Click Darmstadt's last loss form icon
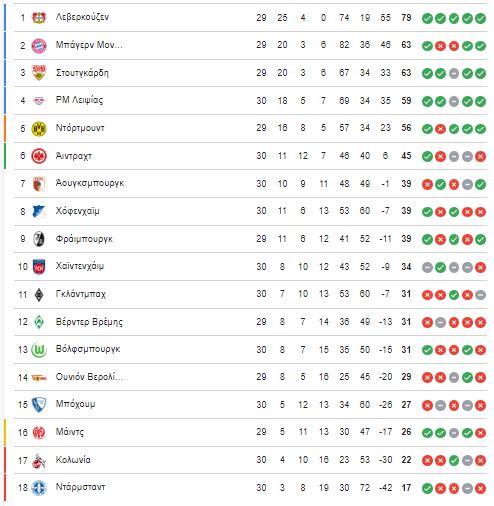Image resolution: width=494 pixels, height=506 pixels. point(480,489)
